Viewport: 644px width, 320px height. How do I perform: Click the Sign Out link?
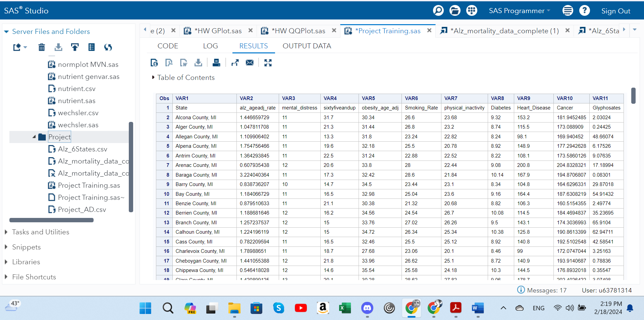(x=615, y=11)
